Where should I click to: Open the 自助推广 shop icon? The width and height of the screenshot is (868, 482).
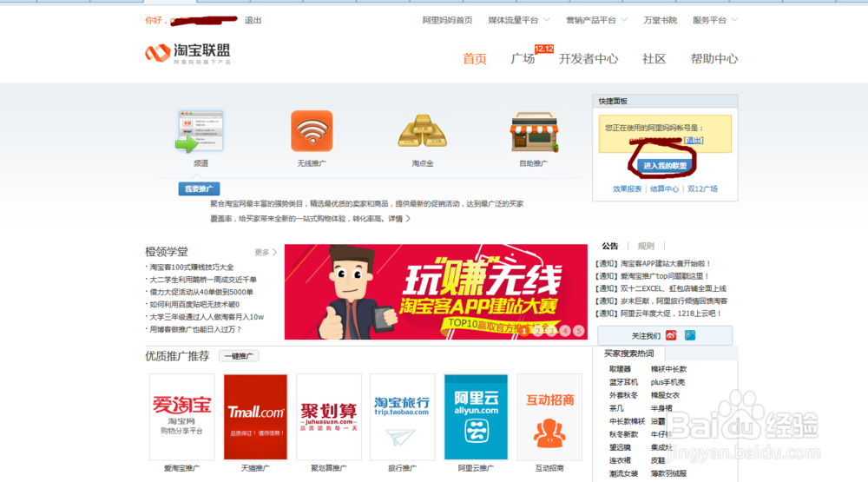tap(534, 131)
